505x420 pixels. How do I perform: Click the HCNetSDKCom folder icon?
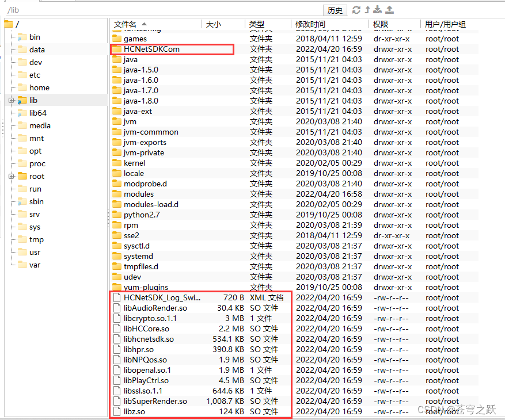(119, 49)
